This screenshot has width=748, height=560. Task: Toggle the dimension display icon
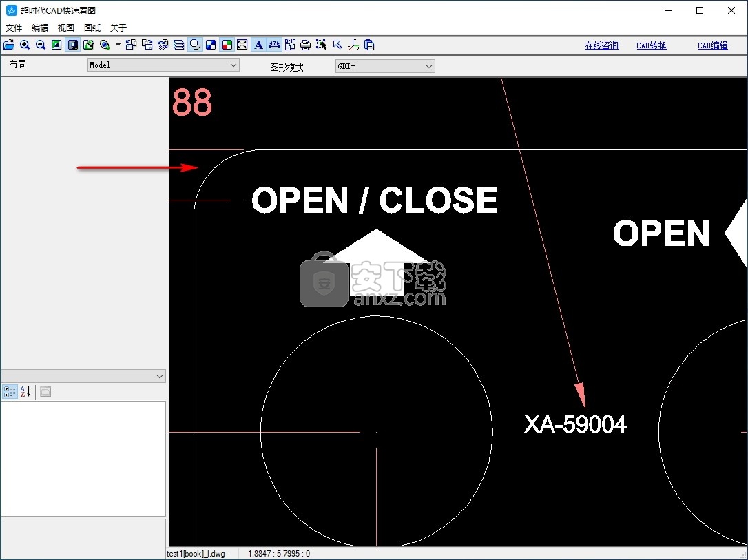coord(274,45)
